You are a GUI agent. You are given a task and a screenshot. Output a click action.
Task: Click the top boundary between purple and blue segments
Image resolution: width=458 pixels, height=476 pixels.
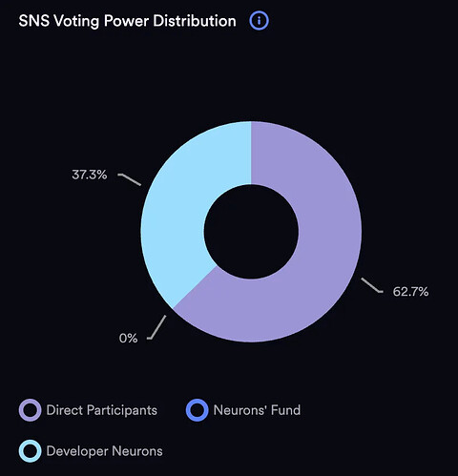(251, 153)
